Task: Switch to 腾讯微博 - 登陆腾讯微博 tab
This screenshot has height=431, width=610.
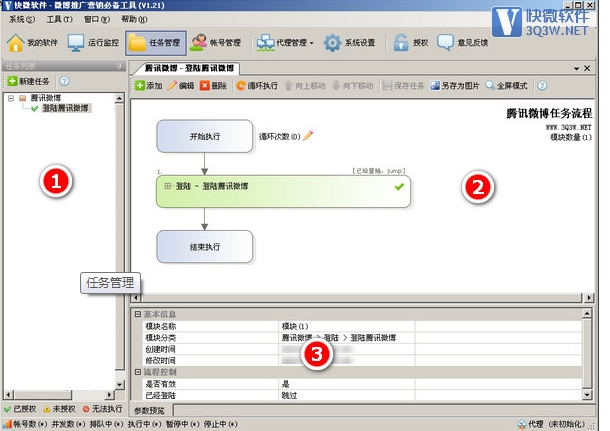Action: point(189,68)
